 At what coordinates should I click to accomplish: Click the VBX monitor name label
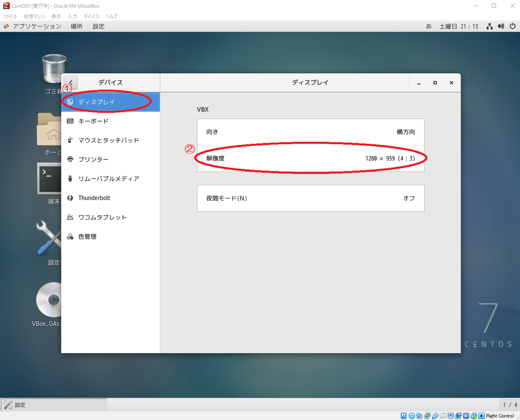(203, 110)
